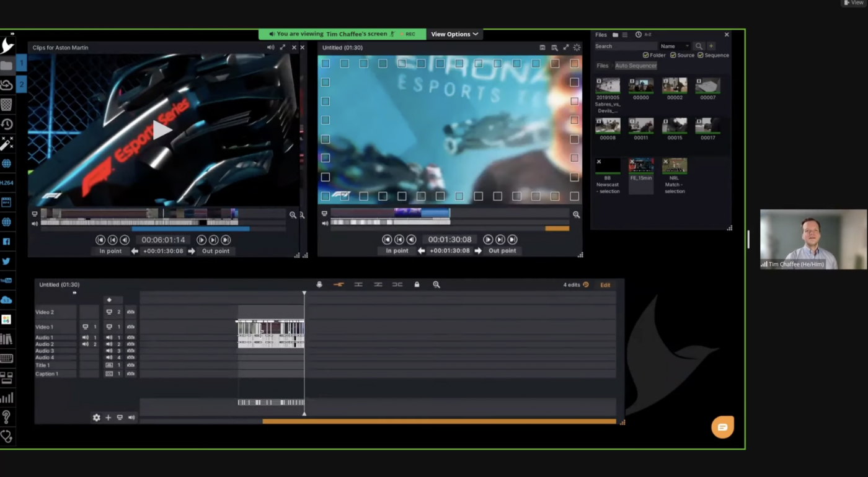Switch to sidebar tab 1
The width and height of the screenshot is (868, 477).
pos(21,63)
